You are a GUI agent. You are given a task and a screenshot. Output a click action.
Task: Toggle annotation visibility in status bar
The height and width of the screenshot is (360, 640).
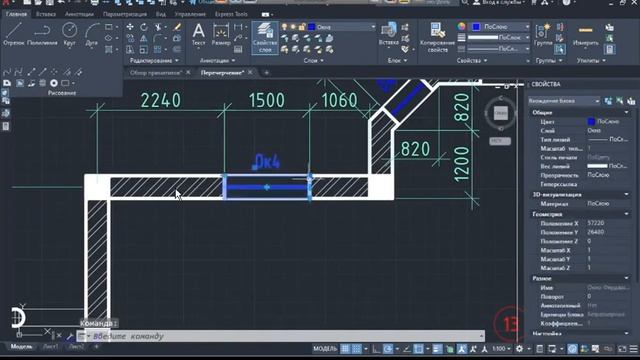(x=462, y=349)
